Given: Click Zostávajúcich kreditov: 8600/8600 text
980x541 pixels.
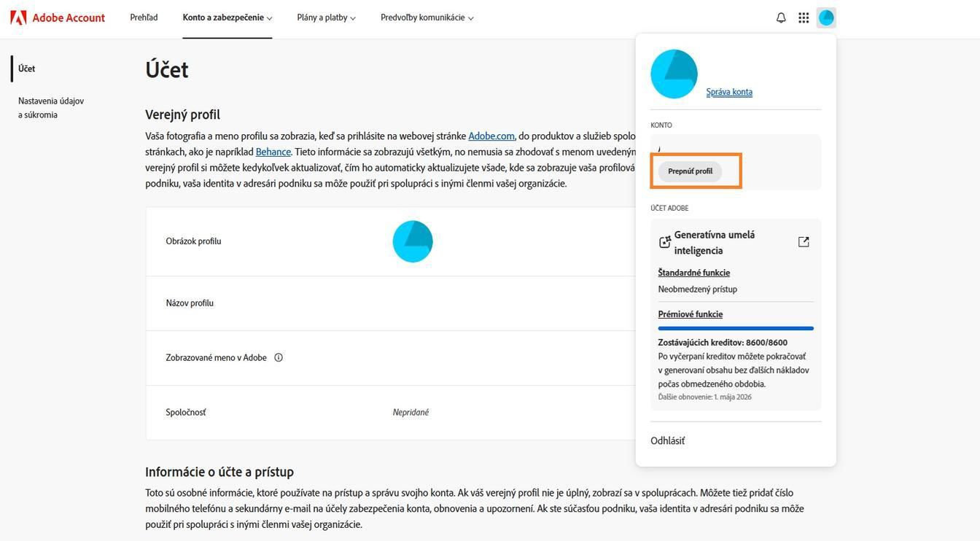Looking at the screenshot, I should coord(723,343).
